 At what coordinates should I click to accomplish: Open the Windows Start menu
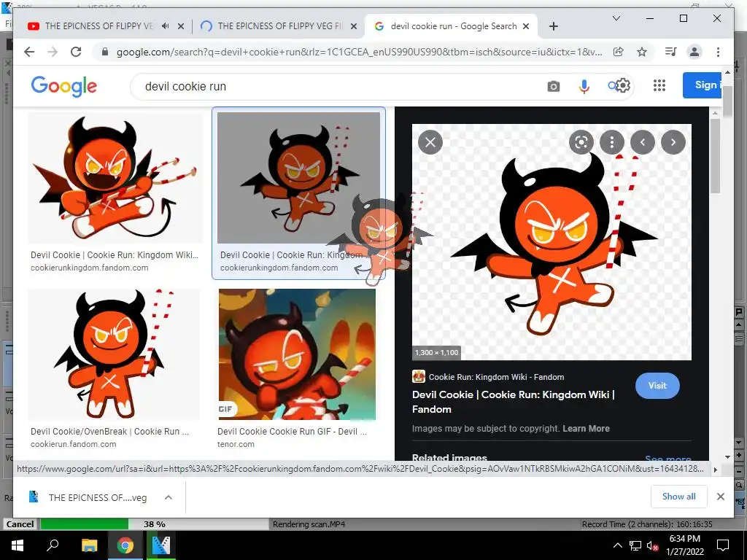point(18,545)
